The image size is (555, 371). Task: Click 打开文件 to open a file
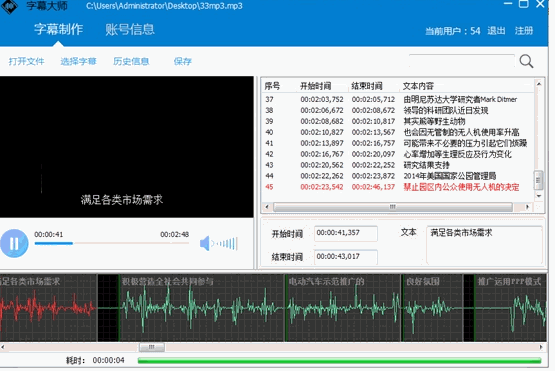click(x=27, y=61)
